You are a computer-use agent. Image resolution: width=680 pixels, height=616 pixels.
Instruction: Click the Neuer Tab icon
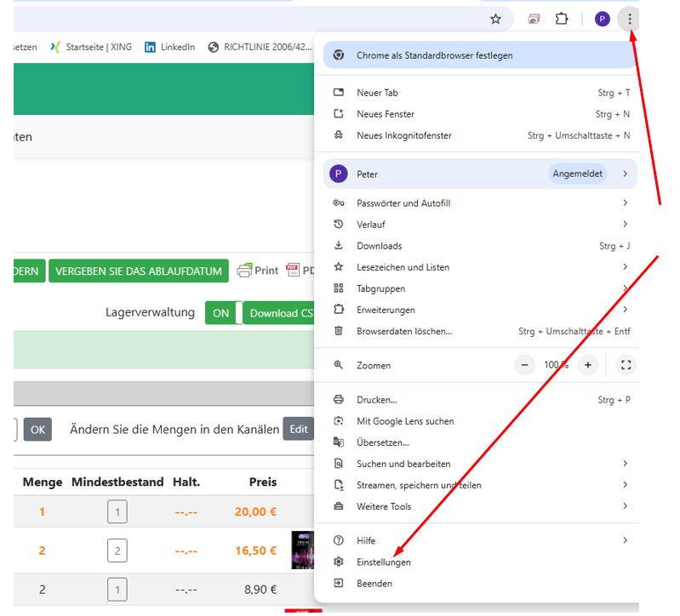pyautogui.click(x=338, y=93)
